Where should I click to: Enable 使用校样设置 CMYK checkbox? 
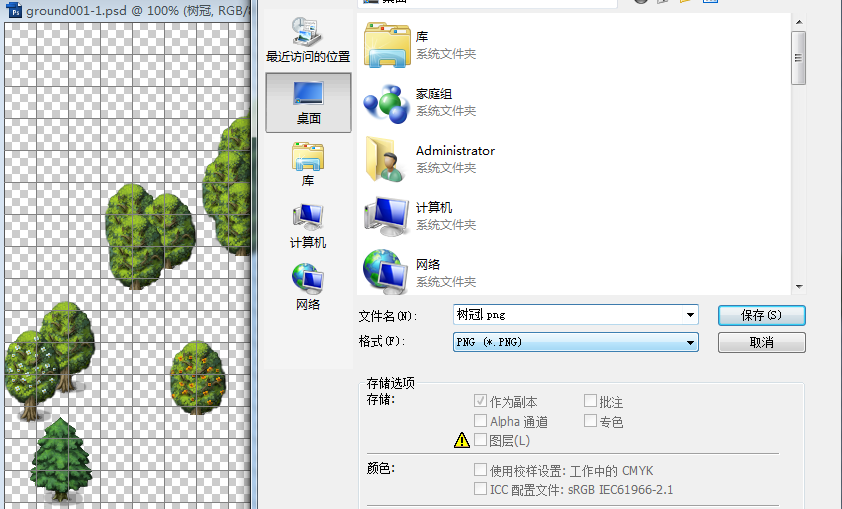click(x=481, y=470)
